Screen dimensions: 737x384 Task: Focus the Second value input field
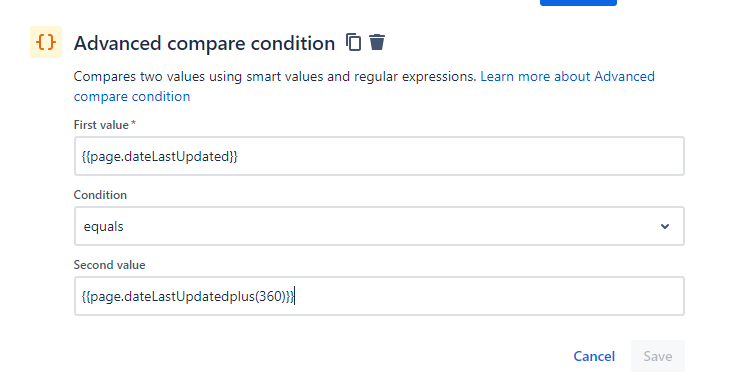coord(379,296)
